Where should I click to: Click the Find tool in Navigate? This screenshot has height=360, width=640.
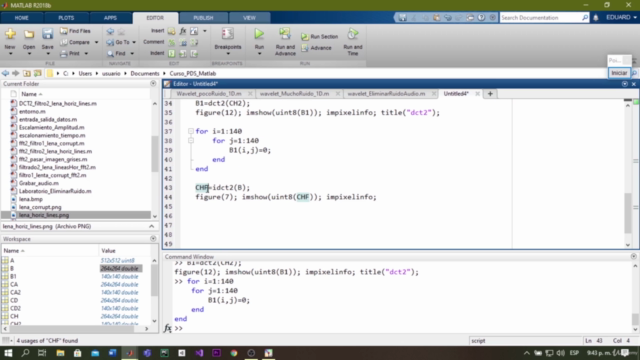[x=117, y=53]
